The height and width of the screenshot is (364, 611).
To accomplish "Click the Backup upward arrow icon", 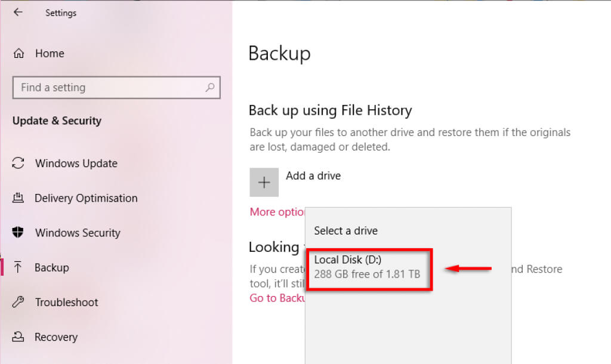I will [18, 267].
